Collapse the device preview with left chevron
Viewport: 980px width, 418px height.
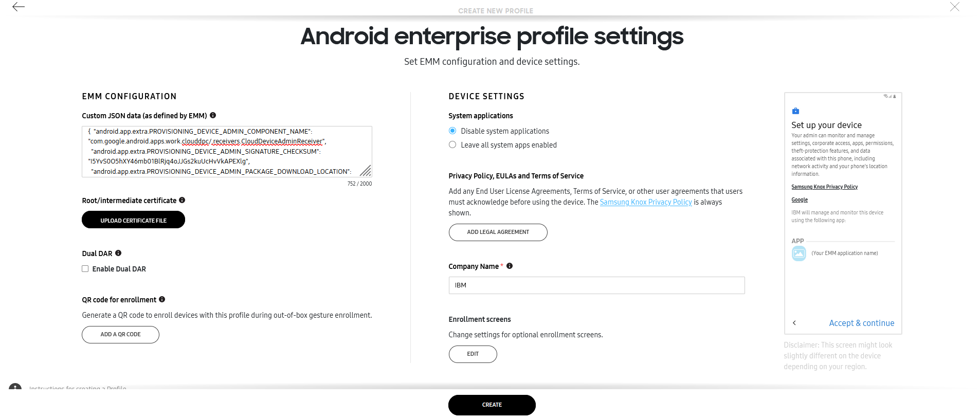pyautogui.click(x=794, y=322)
